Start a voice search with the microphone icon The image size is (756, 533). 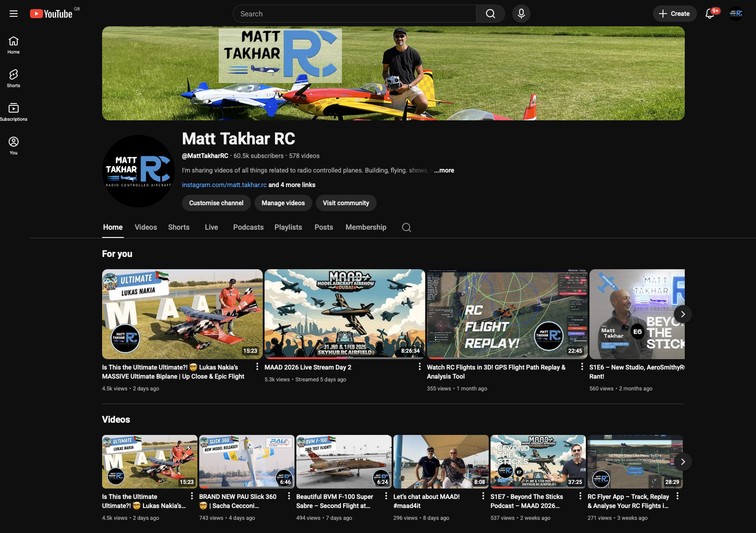[x=521, y=14]
